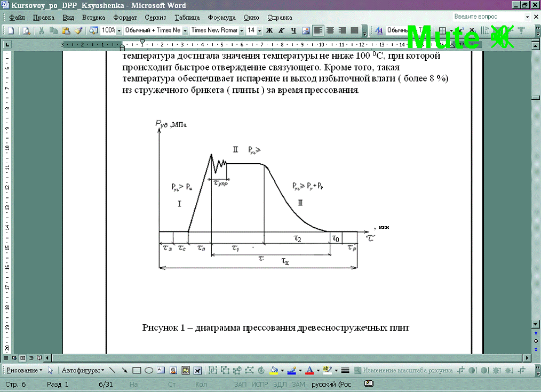Open the Вид menu
The height and width of the screenshot is (392, 541).
pos(68,18)
